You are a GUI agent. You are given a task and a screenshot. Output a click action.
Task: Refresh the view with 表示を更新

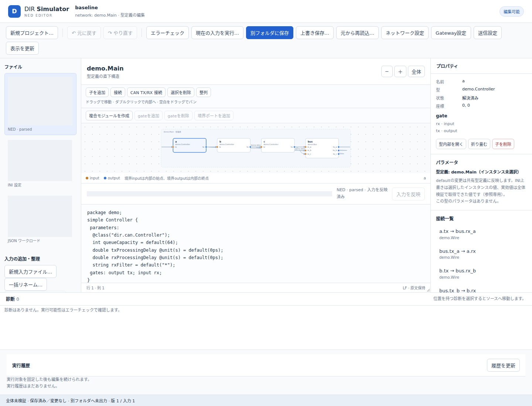point(22,48)
